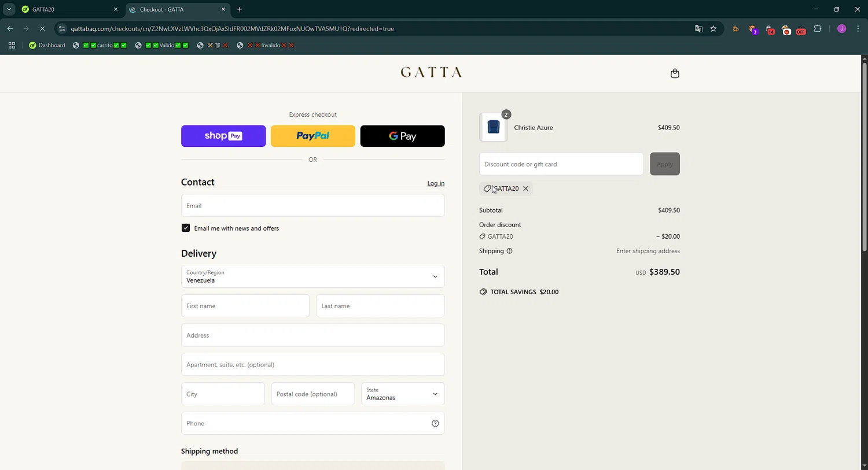The width and height of the screenshot is (868, 470).
Task: Pay with Shop Pay
Action: click(223, 136)
